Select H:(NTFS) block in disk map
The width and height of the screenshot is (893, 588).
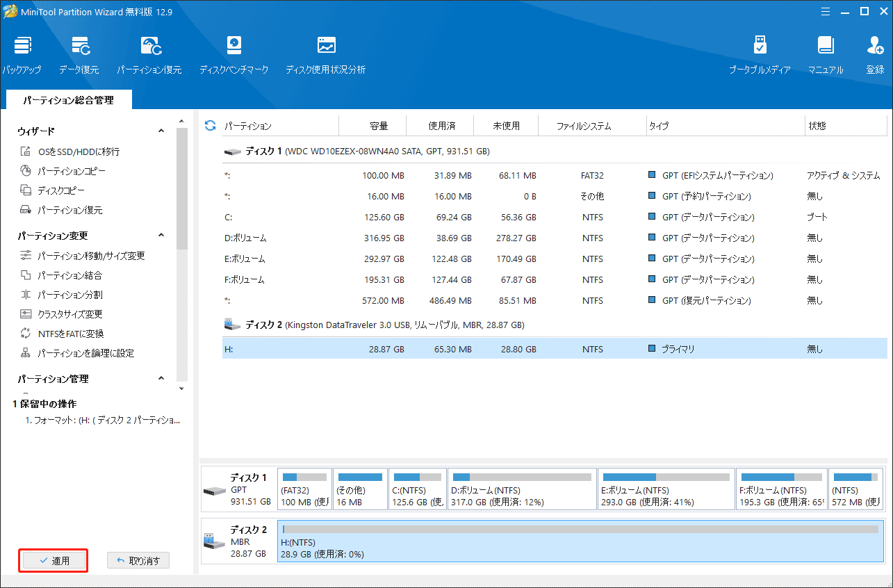(580, 541)
